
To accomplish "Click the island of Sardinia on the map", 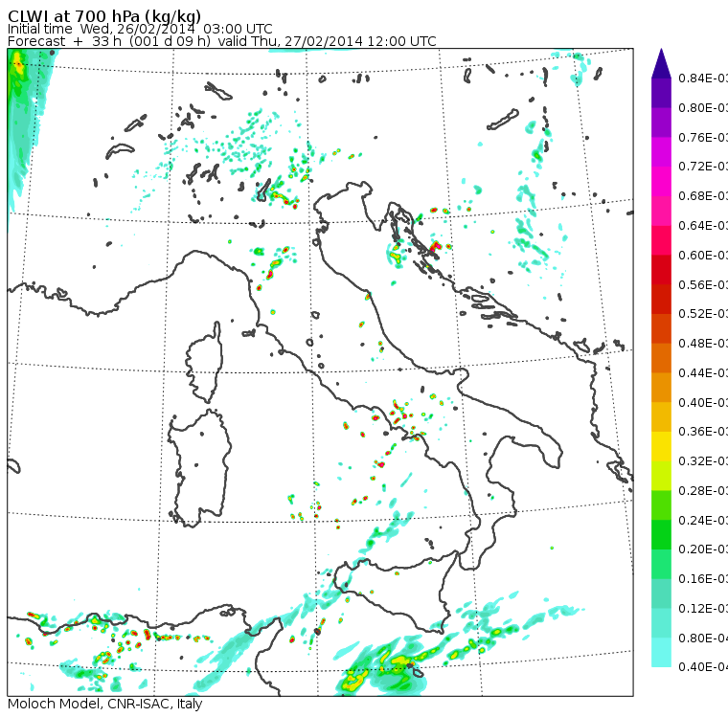I will point(199,469).
